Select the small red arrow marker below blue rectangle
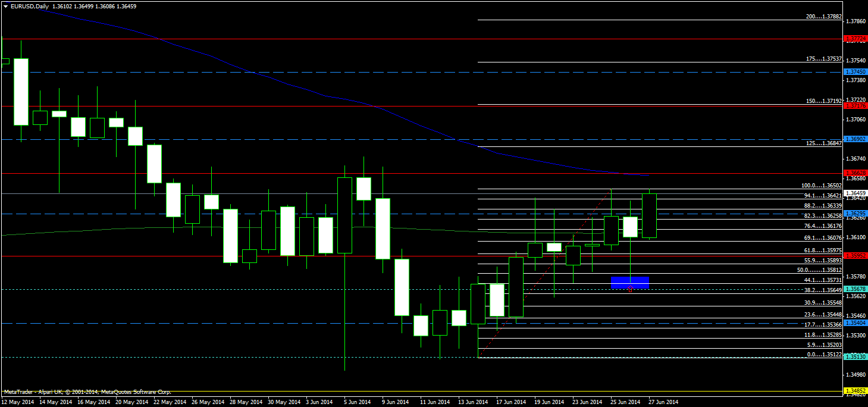This screenshot has width=868, height=407. [630, 289]
